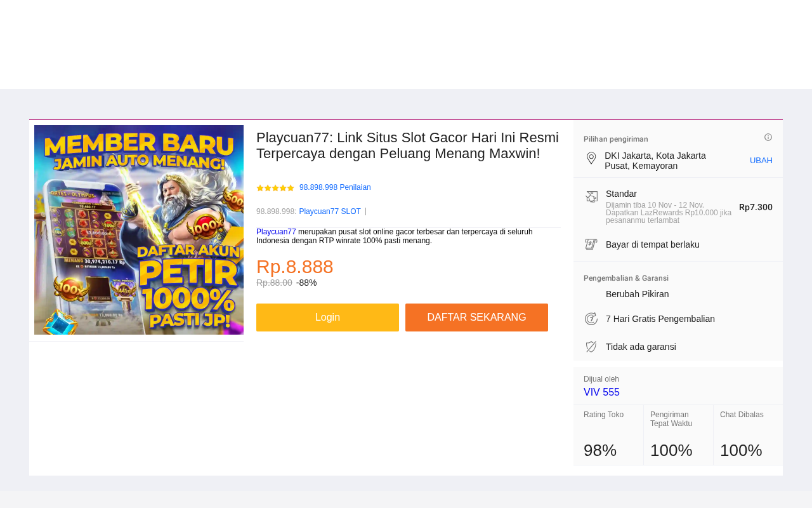Click the 7-day free return icon
This screenshot has width=812, height=508.
point(591,319)
